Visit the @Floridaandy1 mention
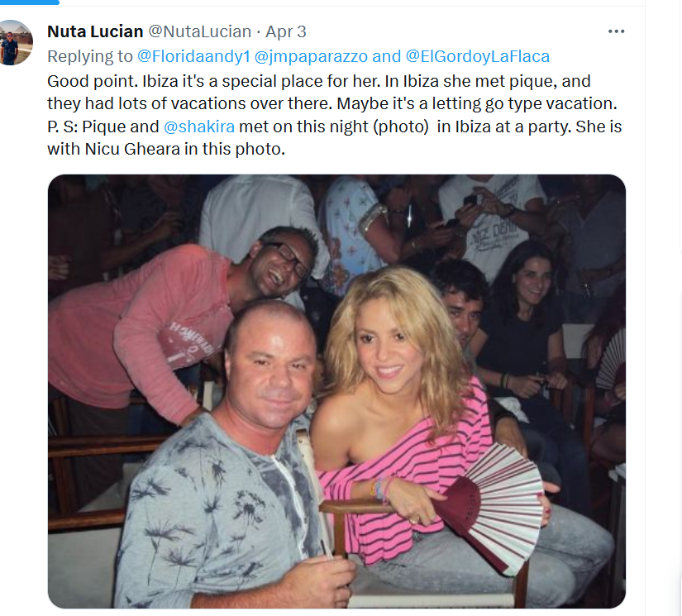682x616 pixels. point(193,56)
